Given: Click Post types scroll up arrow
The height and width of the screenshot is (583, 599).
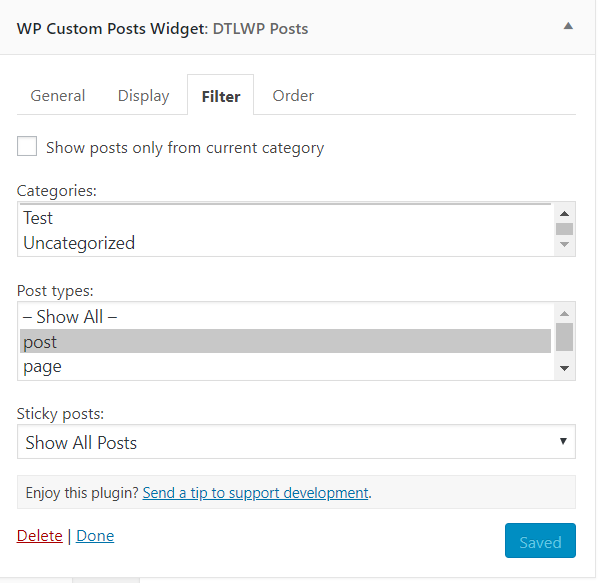Looking at the screenshot, I should tap(564, 314).
